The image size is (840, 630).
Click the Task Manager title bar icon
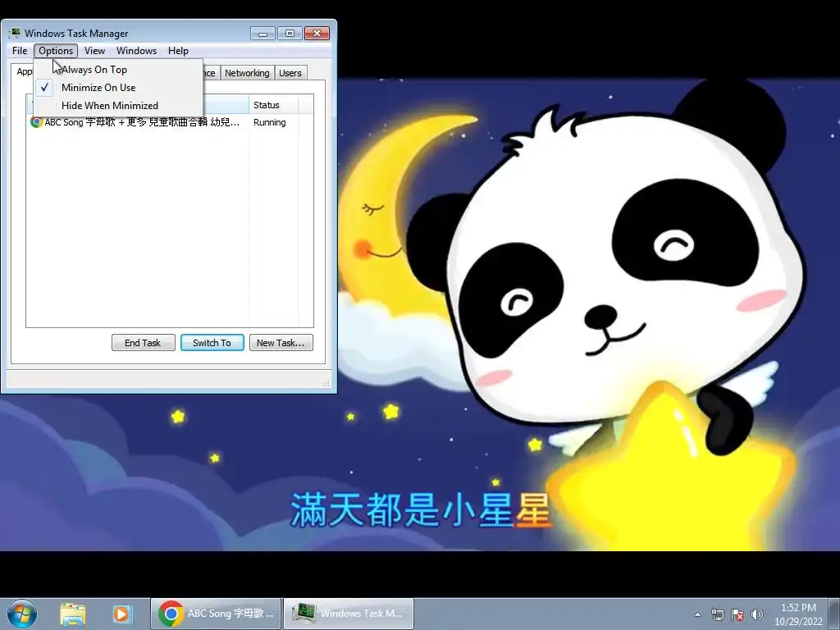click(x=15, y=33)
